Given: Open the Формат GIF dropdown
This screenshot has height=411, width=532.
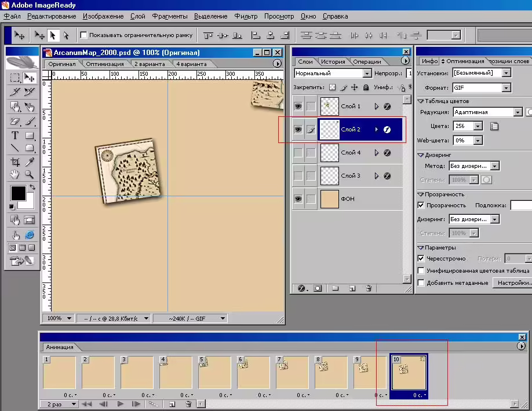Looking at the screenshot, I should coord(507,88).
